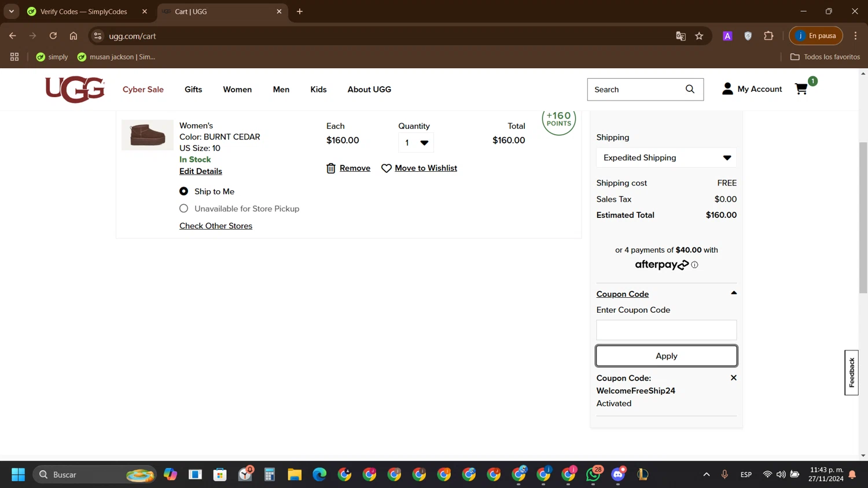The height and width of the screenshot is (488, 868).
Task: Click Coupon Code heading link
Action: pyautogui.click(x=623, y=294)
